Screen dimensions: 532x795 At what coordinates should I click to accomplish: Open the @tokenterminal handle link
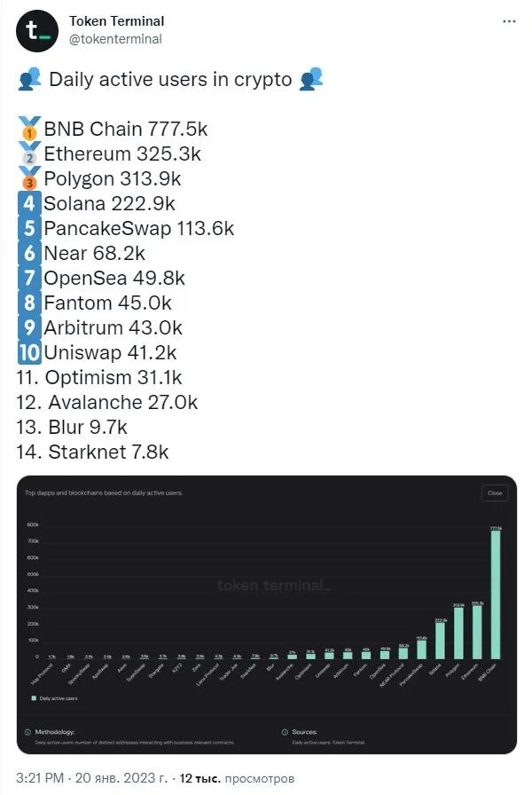(115, 39)
